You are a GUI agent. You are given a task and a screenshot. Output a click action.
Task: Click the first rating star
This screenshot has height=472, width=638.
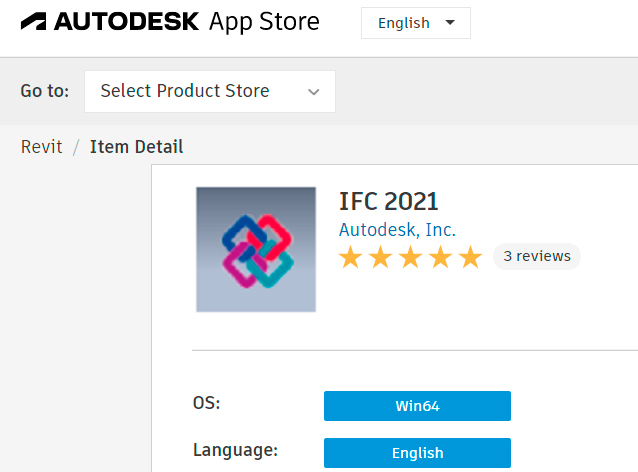(350, 257)
